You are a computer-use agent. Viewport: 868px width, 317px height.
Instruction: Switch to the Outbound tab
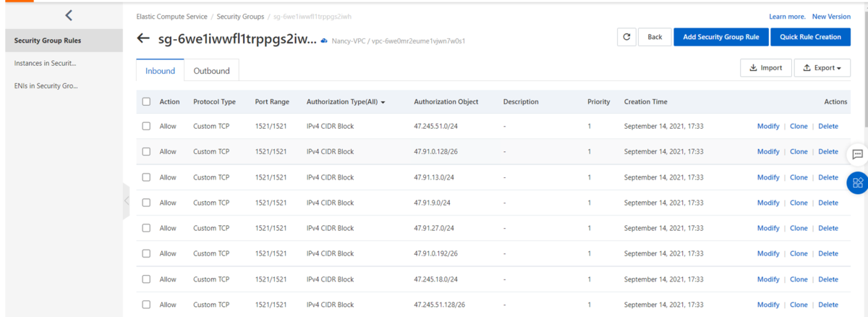(211, 71)
